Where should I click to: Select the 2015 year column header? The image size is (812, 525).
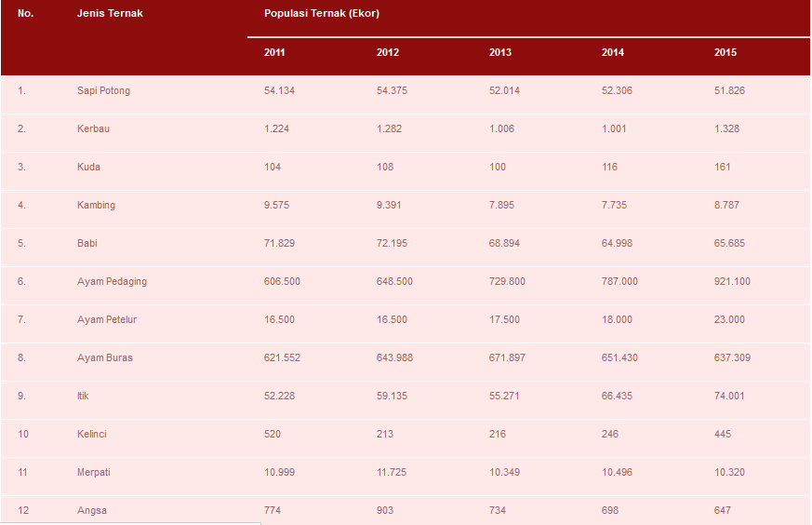[x=725, y=52]
